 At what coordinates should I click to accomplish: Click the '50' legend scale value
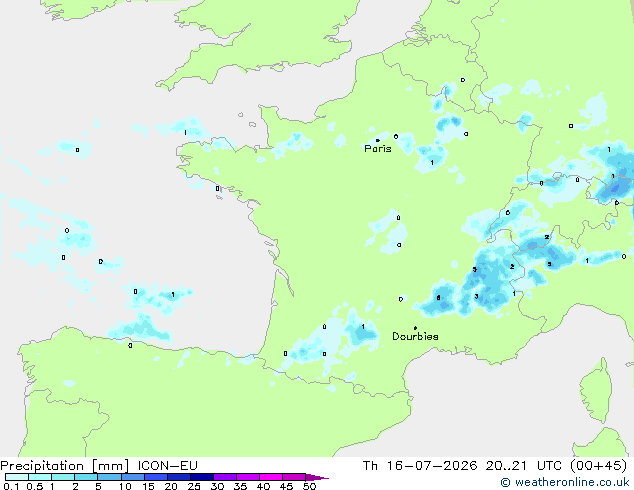(x=310, y=486)
